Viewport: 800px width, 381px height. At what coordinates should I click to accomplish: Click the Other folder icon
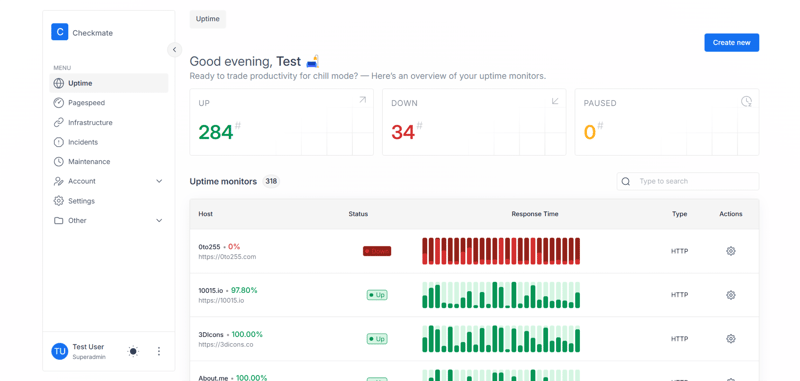click(59, 220)
